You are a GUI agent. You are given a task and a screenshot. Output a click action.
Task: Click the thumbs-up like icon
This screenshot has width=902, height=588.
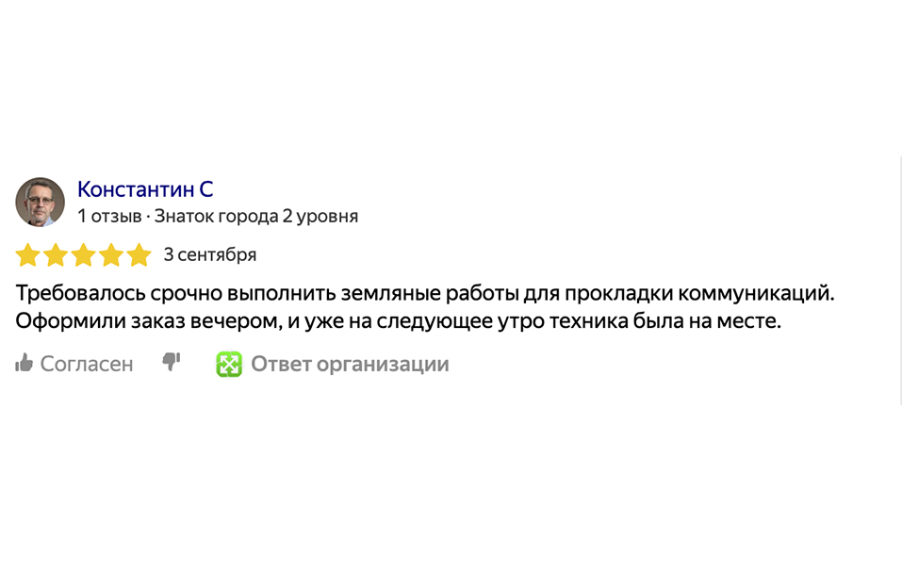pos(25,363)
